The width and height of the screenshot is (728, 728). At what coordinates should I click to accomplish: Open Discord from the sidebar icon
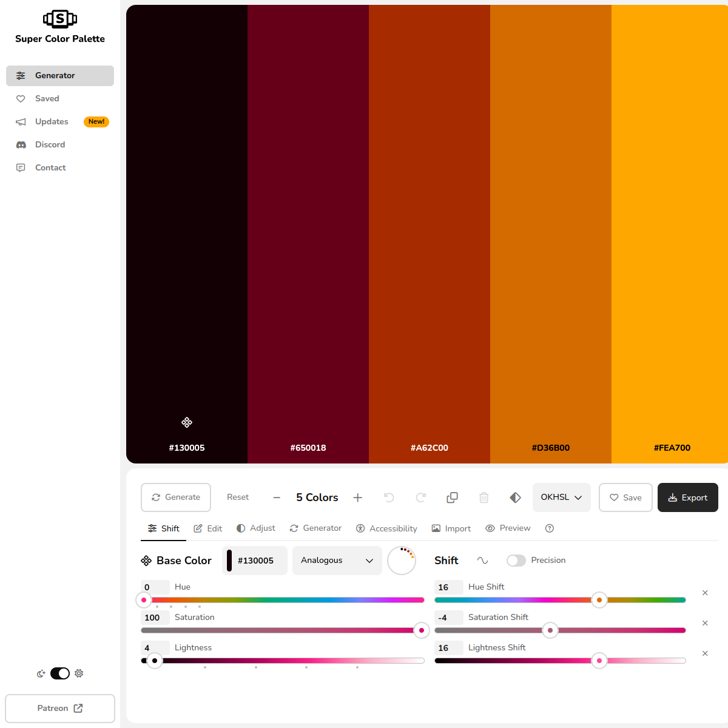21,144
